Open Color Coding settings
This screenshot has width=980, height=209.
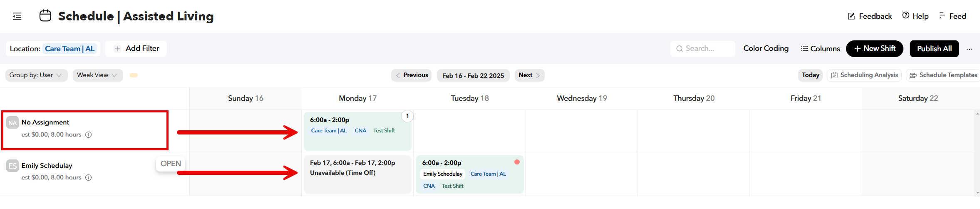pos(766,49)
